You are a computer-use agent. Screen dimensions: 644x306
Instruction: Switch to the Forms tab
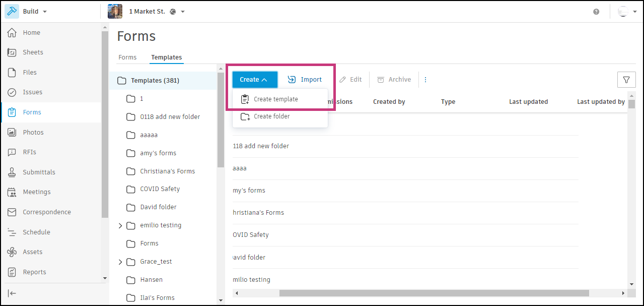click(x=127, y=57)
